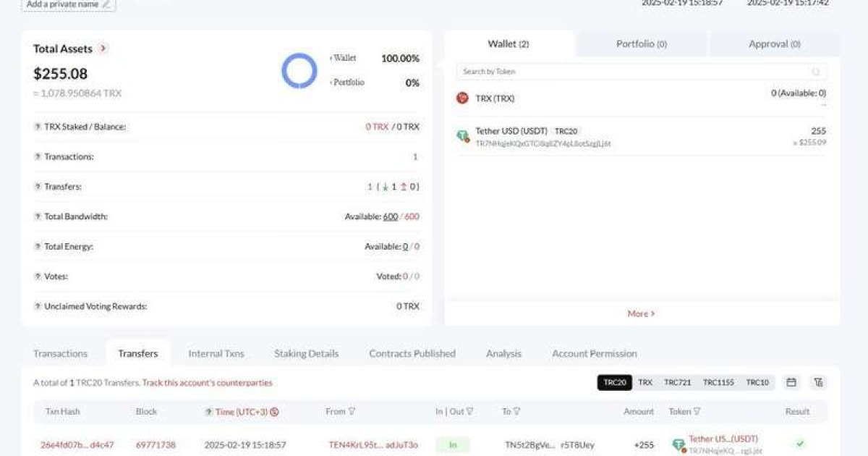Click the help icon next to Unclaimed Voting Rewards

coord(38,306)
